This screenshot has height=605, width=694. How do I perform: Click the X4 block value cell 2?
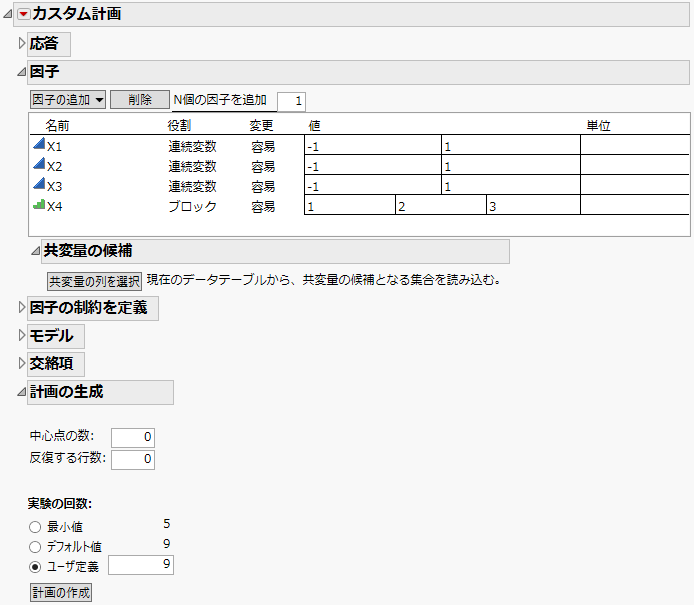[441, 205]
